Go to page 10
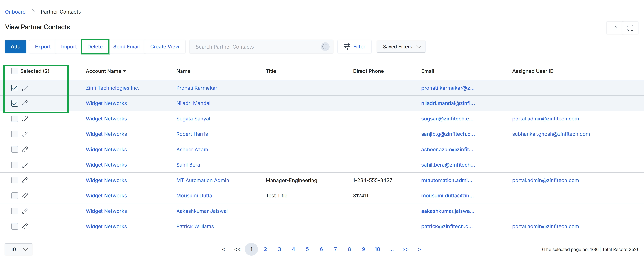This screenshot has width=644, height=266. pos(377,249)
